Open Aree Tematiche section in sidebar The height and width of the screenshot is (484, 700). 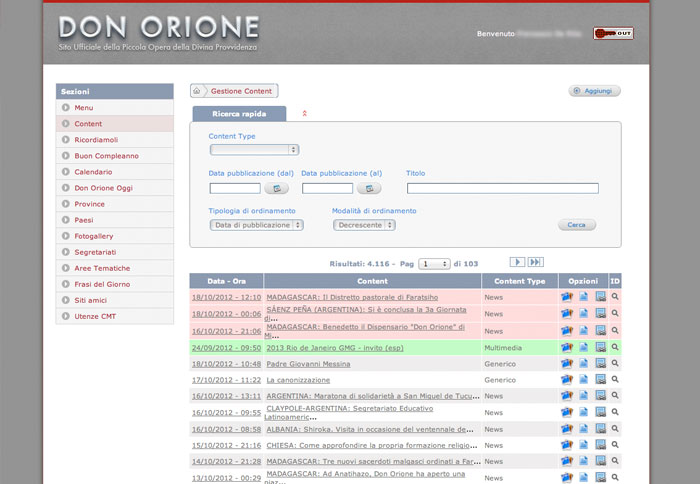[x=115, y=268]
